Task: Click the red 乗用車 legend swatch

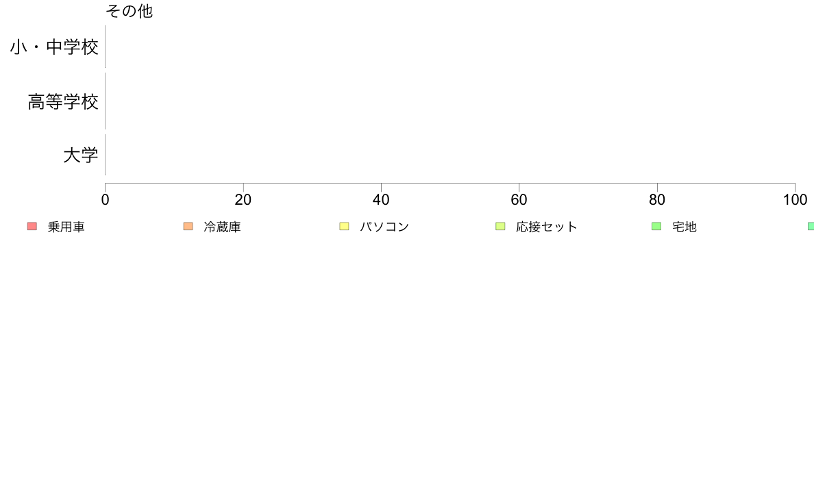Action: [x=32, y=227]
